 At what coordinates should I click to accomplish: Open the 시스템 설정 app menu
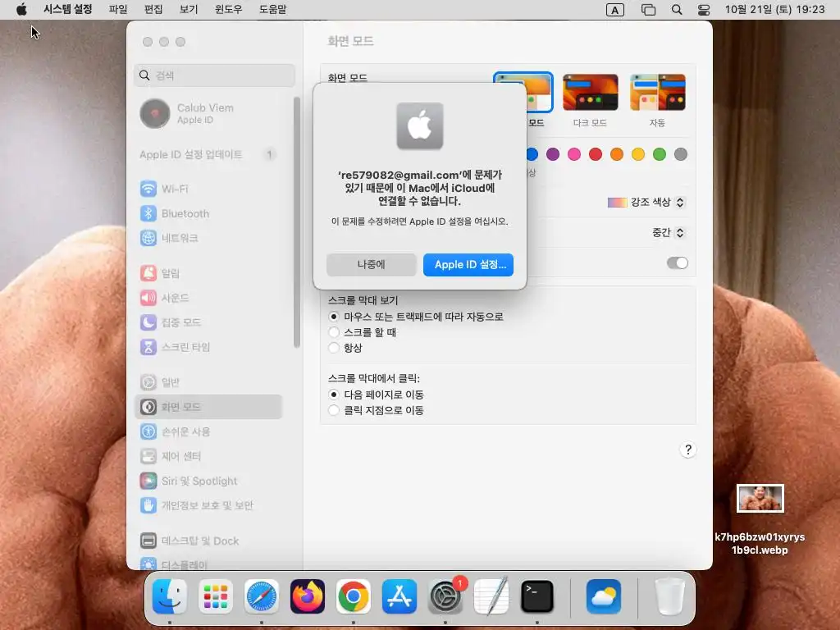tap(67, 9)
